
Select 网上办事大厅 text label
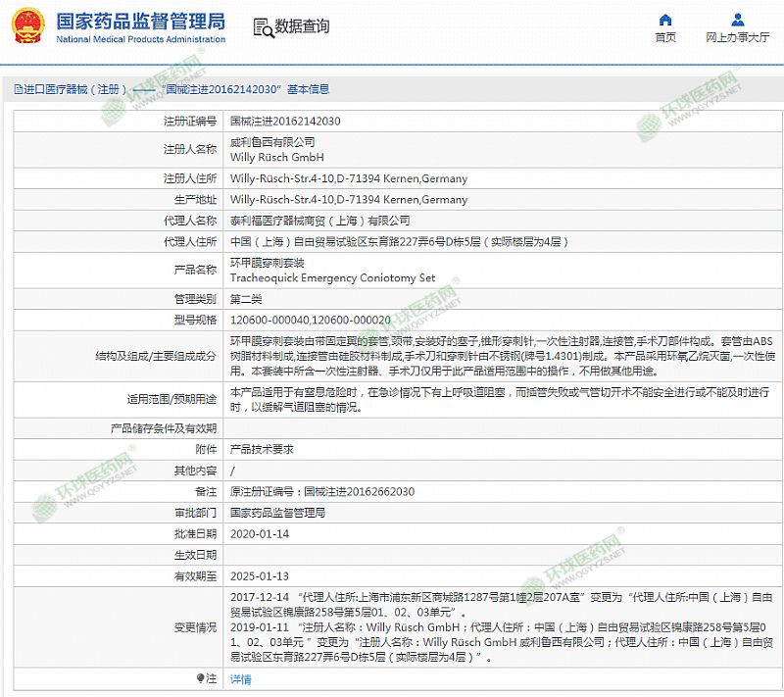coord(737,38)
